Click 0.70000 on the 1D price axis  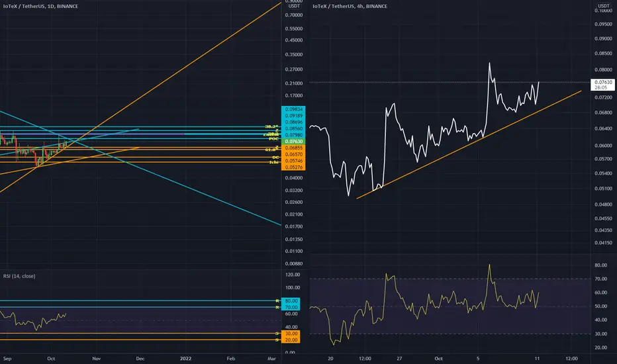(294, 15)
